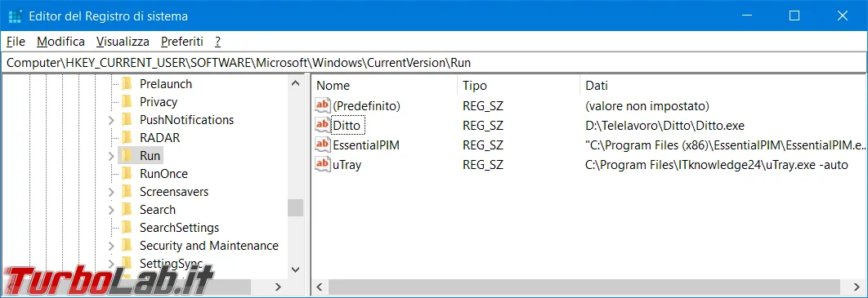This screenshot has height=298, width=868.
Task: Select the (Predefinito) value name
Action: click(366, 105)
